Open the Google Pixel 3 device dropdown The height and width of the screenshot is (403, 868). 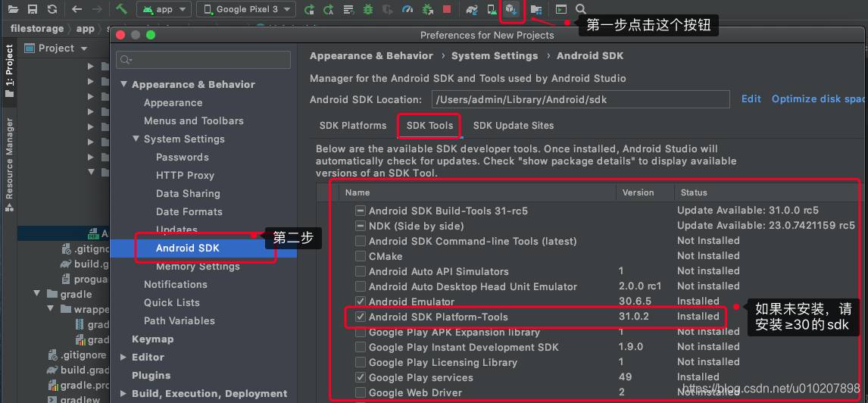click(246, 9)
